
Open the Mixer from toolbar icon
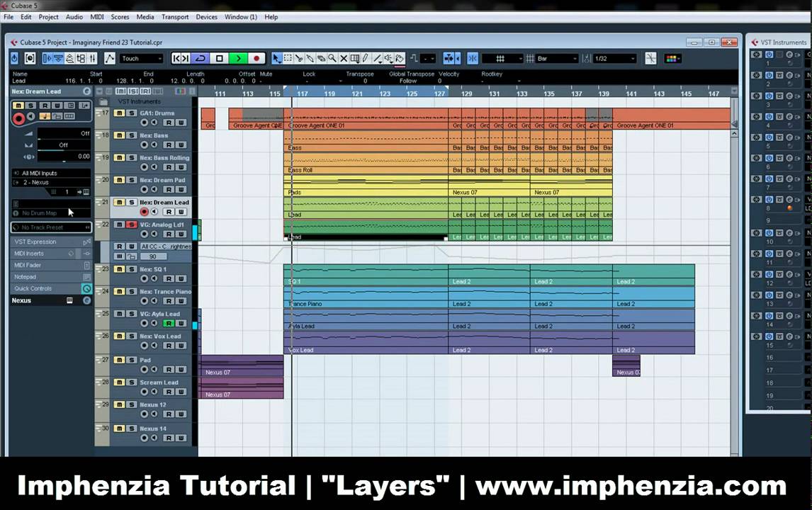point(92,59)
